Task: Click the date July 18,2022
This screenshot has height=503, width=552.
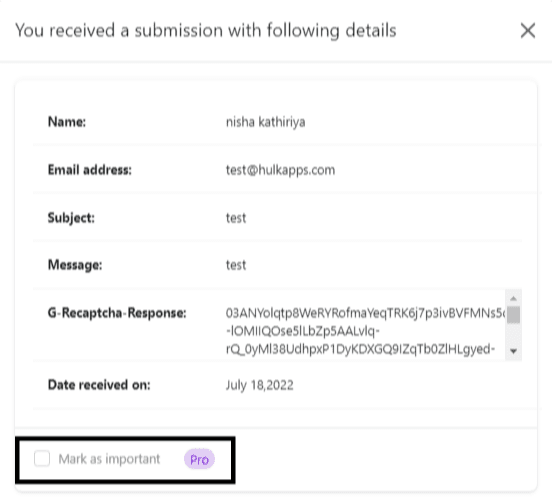Action: click(x=259, y=385)
